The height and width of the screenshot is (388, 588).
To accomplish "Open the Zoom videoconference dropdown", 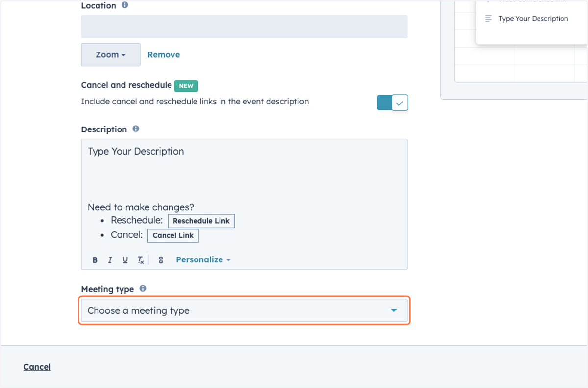I will tap(111, 55).
